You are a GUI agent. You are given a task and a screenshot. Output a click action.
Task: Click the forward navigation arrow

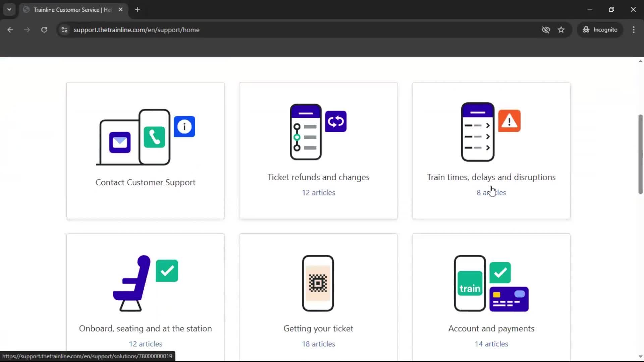click(27, 29)
